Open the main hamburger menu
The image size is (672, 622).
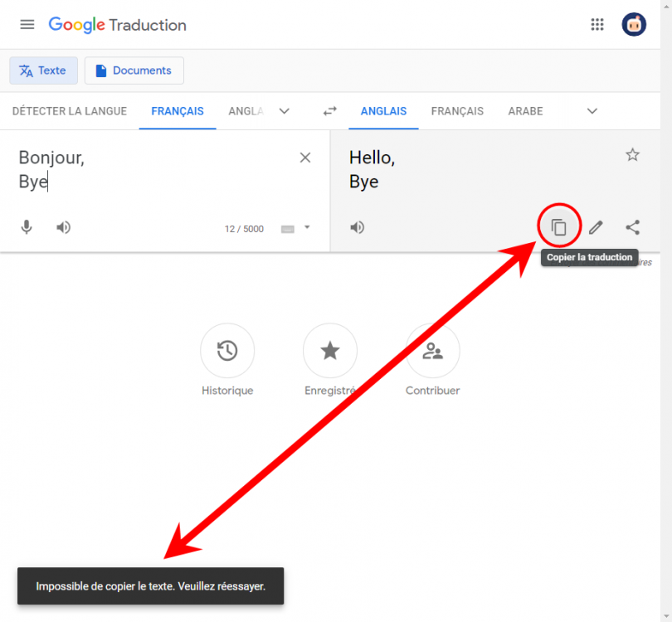click(x=27, y=24)
